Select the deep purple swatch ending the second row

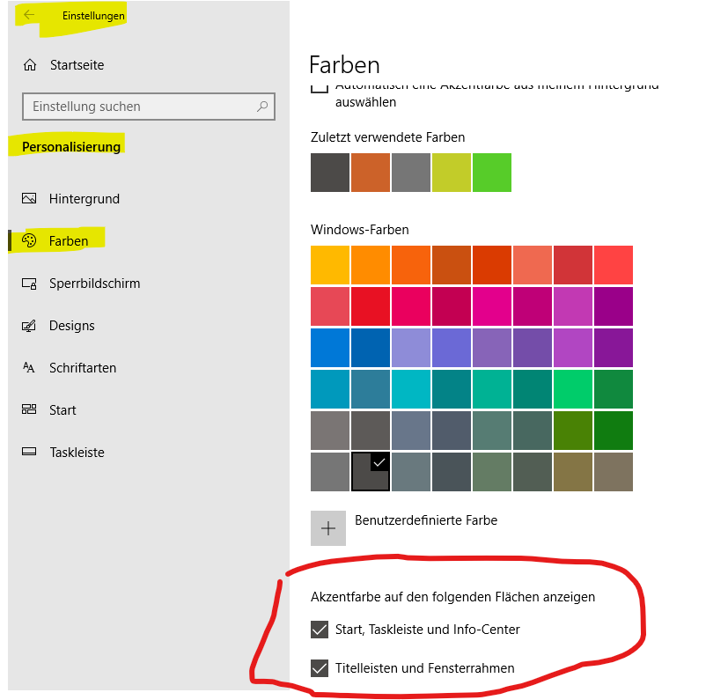614,306
